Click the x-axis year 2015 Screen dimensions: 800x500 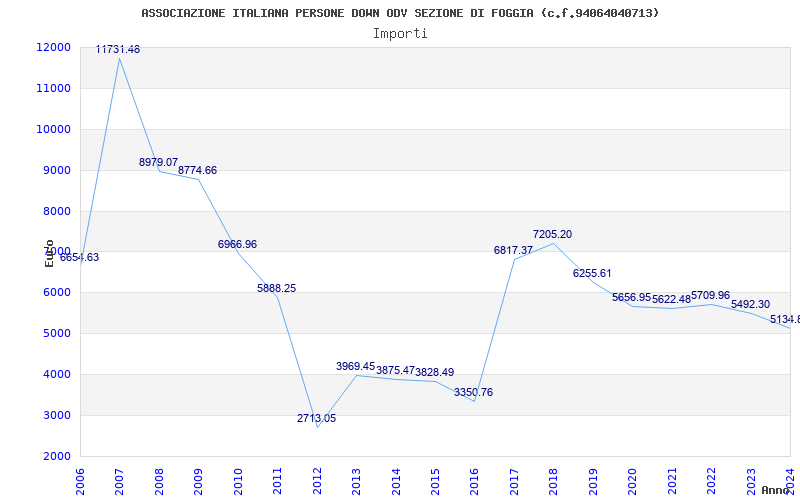(x=435, y=481)
